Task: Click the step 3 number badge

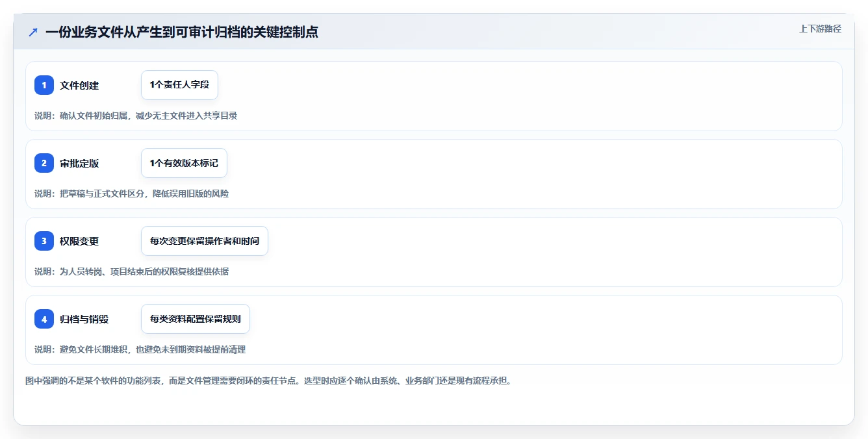Action: (44, 241)
